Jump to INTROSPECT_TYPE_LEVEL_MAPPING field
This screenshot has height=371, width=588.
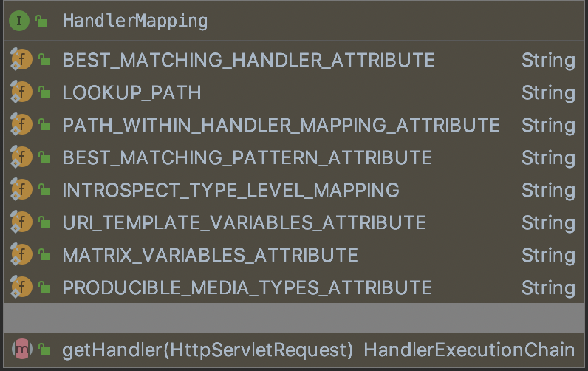[230, 191]
